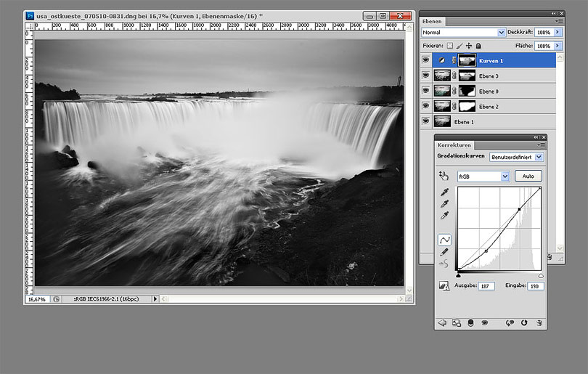Select the draw-curve pencil tool
Viewport: 588px width, 374px height.
point(444,252)
